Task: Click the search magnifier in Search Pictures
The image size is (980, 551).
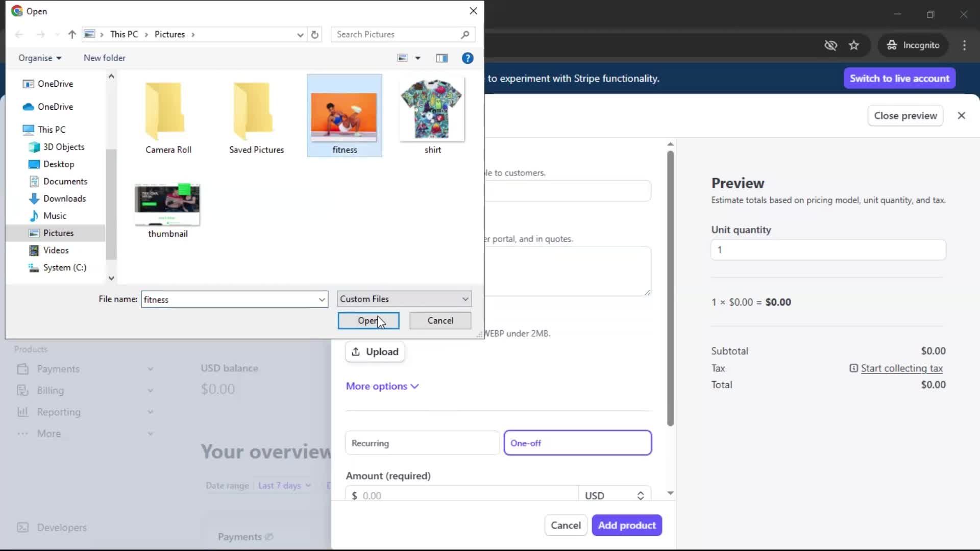Action: pos(464,35)
